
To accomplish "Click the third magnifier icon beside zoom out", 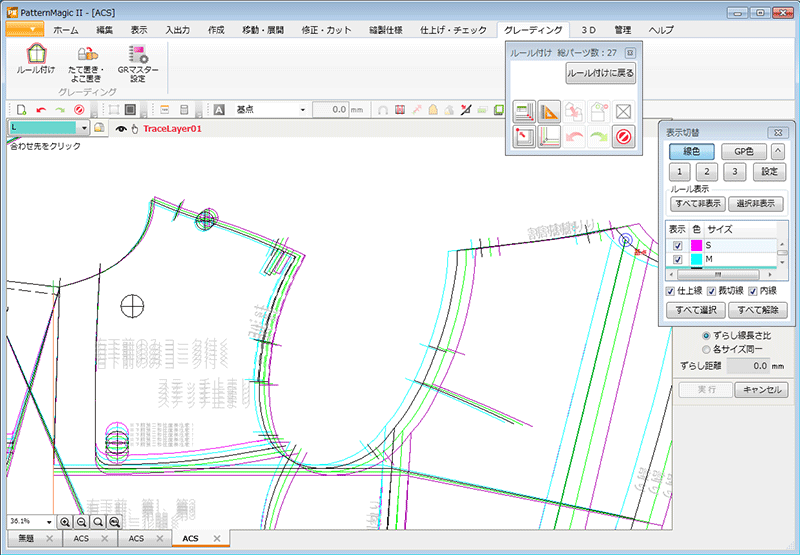I will coord(98,522).
